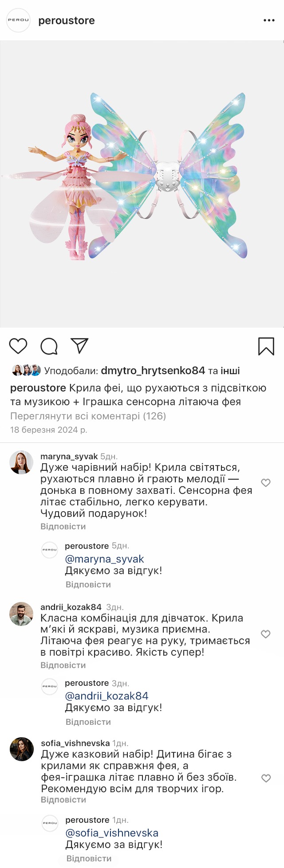Viewport: 284px width, 868px height.
Task: View andrii_kozak84's profile picture
Action: (21, 614)
